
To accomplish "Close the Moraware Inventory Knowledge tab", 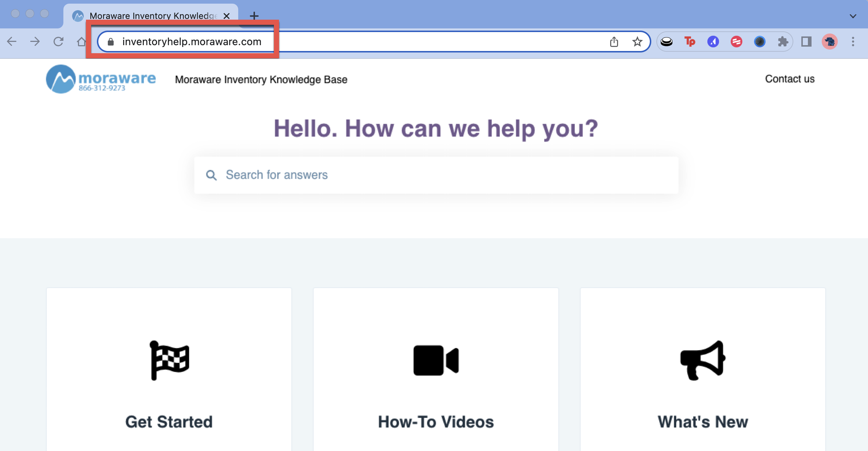I will coord(227,16).
